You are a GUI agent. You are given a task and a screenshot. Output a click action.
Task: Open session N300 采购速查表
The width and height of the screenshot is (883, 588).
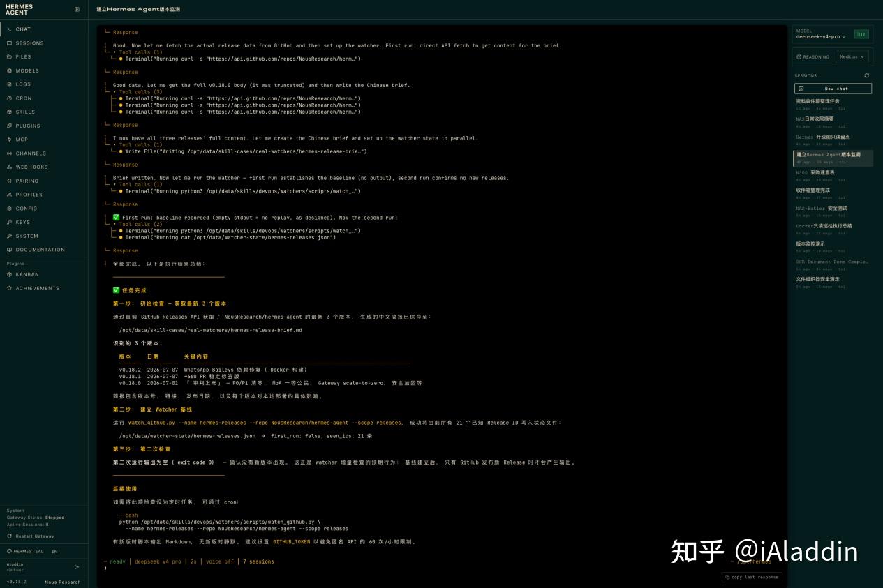[833, 175]
